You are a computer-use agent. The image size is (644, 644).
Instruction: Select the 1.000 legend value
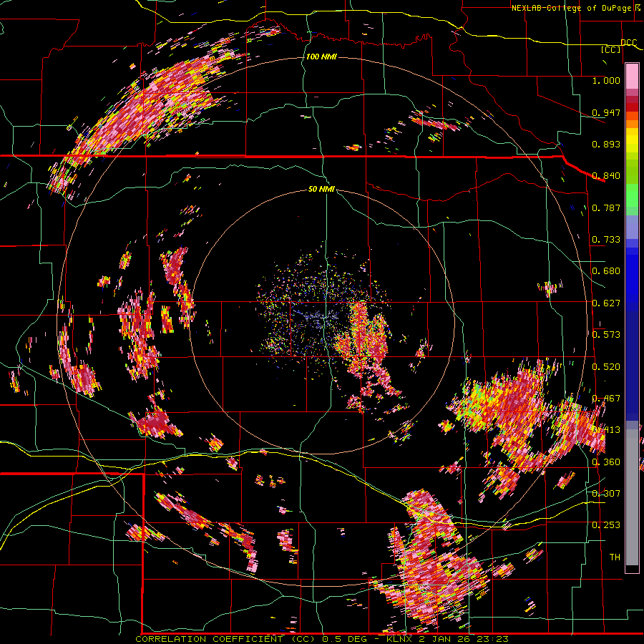[606, 80]
